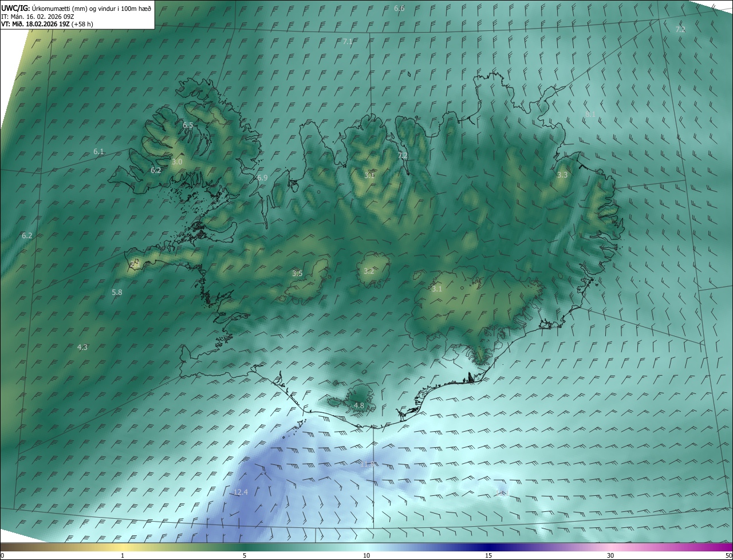This screenshot has width=733, height=560.
Task: Click the 4.3 value label
Action: pos(82,347)
